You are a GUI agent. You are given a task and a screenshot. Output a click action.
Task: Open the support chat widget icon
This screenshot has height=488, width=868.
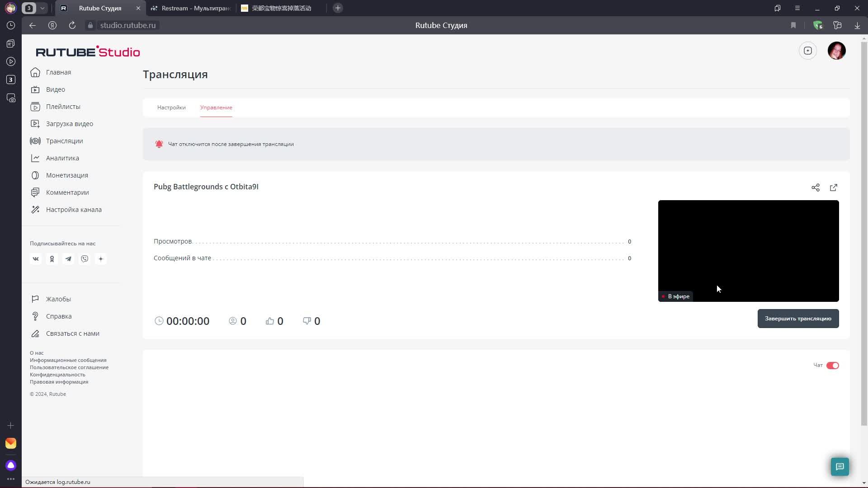coord(840,466)
